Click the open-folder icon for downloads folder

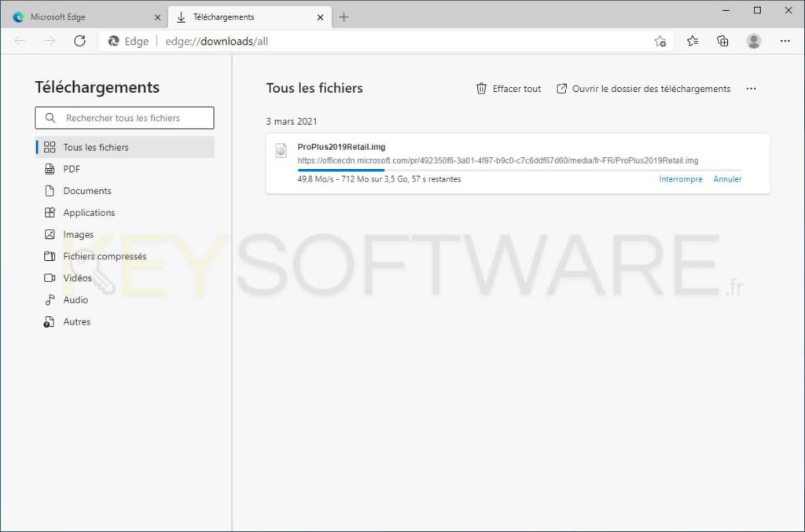[561, 89]
